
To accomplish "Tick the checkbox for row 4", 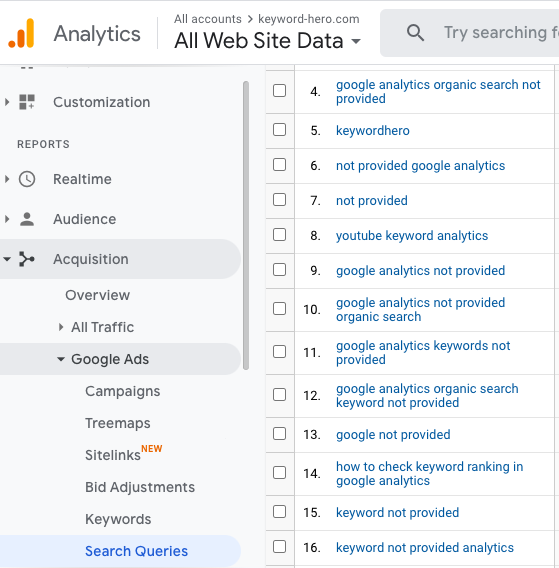I will pyautogui.click(x=279, y=91).
